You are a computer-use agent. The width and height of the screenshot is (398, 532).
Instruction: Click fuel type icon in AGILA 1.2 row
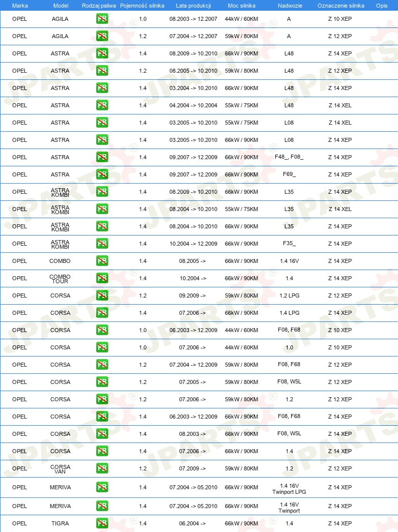(x=102, y=36)
